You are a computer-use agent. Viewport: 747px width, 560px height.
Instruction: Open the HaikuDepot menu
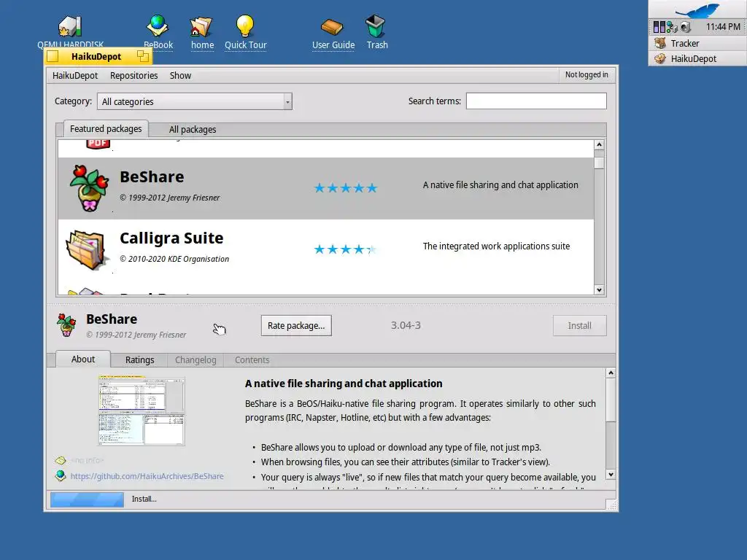point(75,76)
